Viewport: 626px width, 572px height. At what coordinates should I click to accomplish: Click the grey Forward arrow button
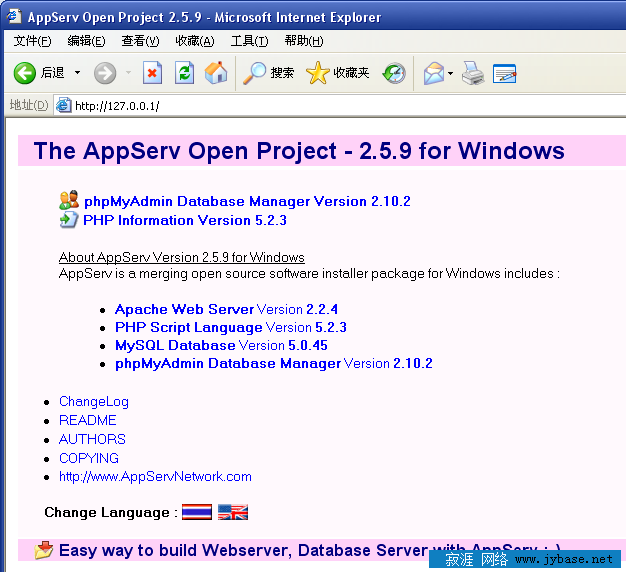pyautogui.click(x=105, y=73)
